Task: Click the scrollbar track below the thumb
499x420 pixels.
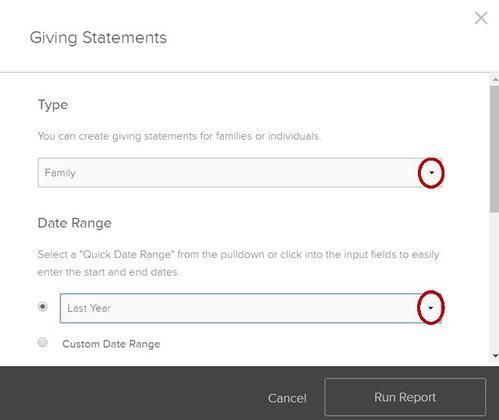Action: coord(495,282)
